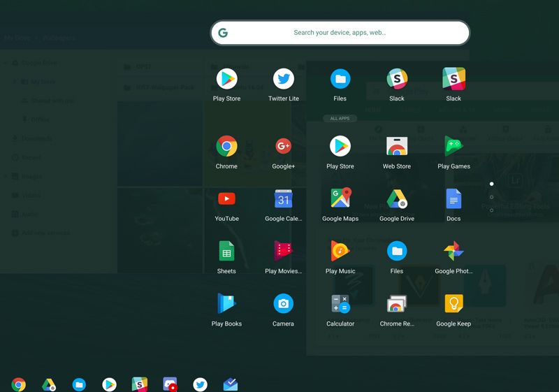
Task: Open Inbox from the shelf
Action: (x=231, y=384)
